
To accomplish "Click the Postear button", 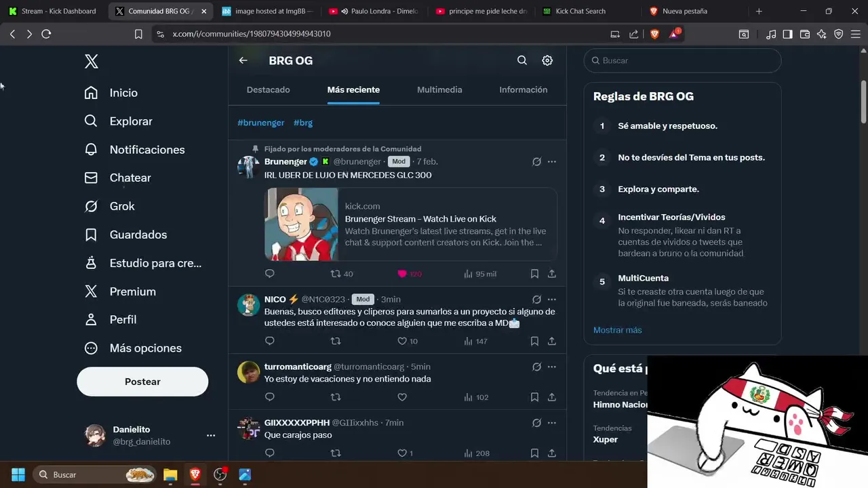I will (x=142, y=382).
